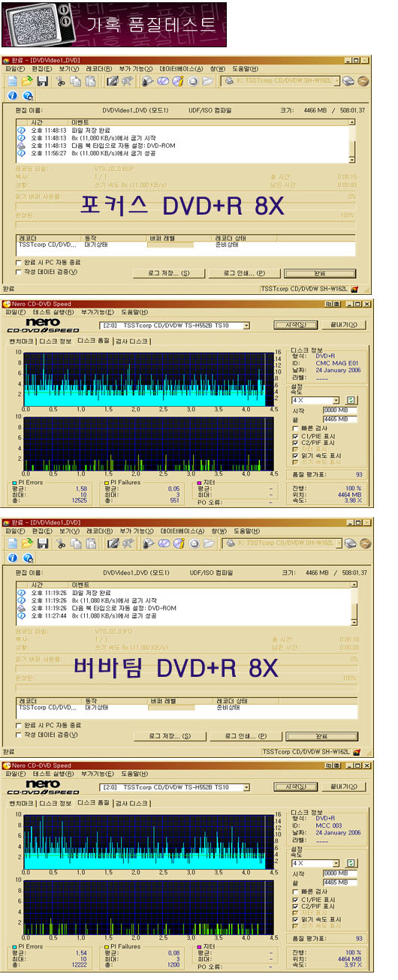Open 4 X speed dropdown in MCC 003 window
398x980 pixels.
(x=336, y=863)
